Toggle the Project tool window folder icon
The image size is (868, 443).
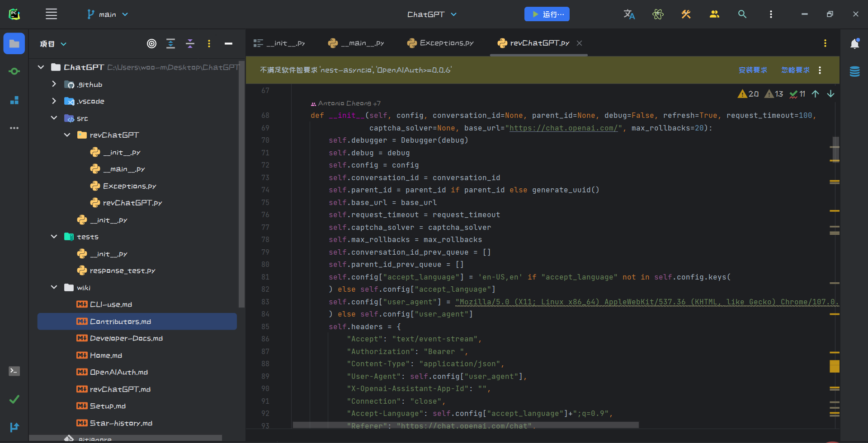coord(14,43)
